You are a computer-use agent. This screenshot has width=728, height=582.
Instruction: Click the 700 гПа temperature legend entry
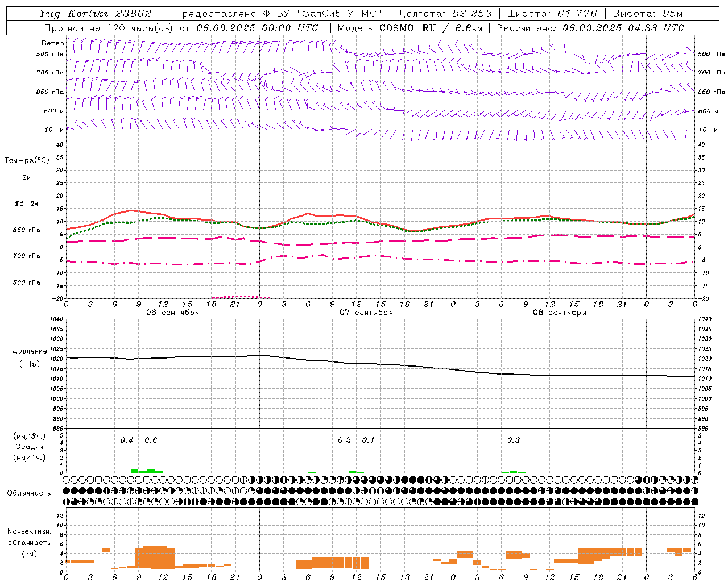(27, 256)
